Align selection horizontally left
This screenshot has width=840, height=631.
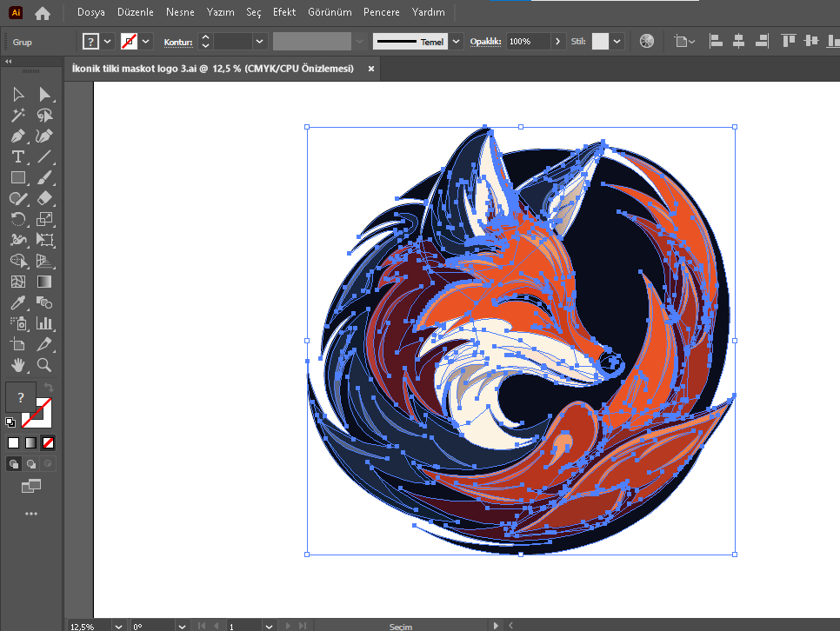(716, 41)
